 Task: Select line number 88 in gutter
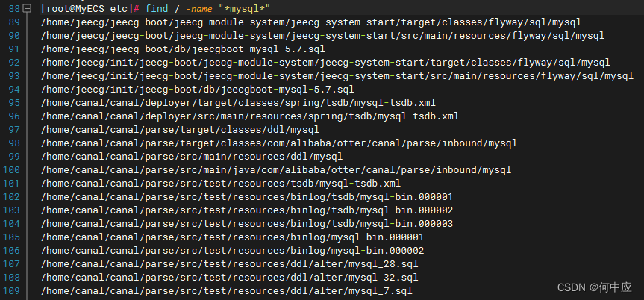[13, 9]
